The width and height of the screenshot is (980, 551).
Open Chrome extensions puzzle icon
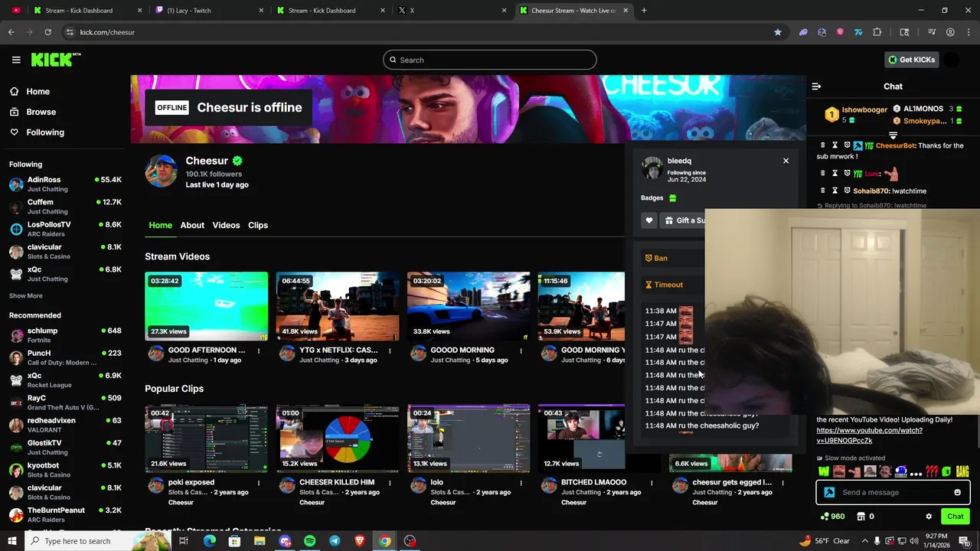point(877,32)
